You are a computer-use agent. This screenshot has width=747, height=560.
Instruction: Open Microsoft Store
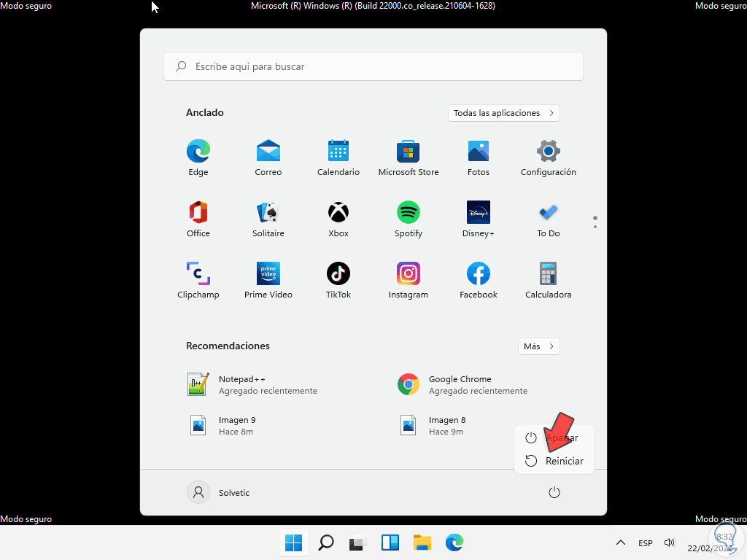click(409, 157)
